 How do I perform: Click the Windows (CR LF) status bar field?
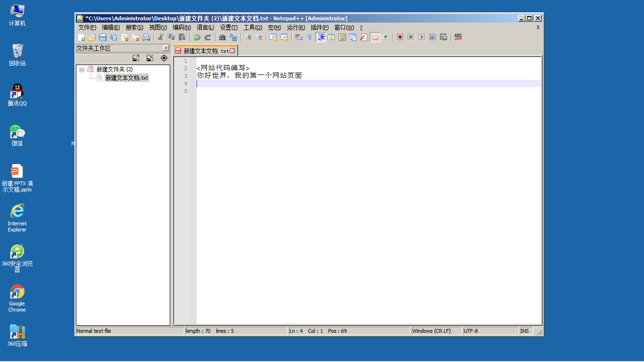coord(437,331)
